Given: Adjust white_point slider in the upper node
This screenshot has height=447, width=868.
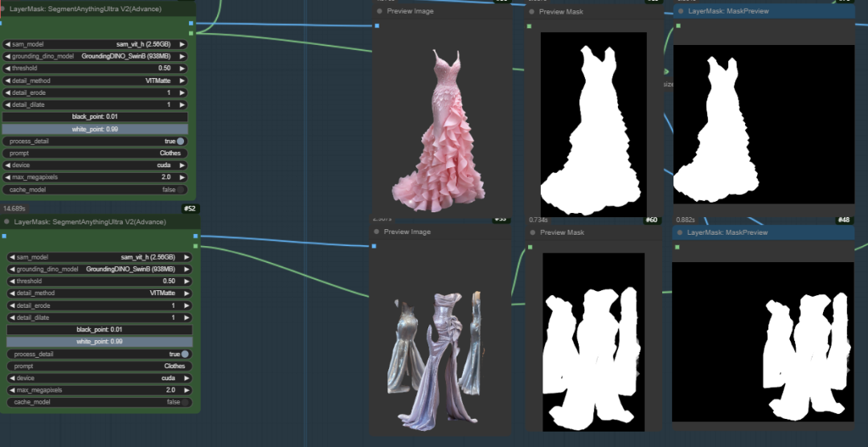Looking at the screenshot, I should tap(95, 129).
